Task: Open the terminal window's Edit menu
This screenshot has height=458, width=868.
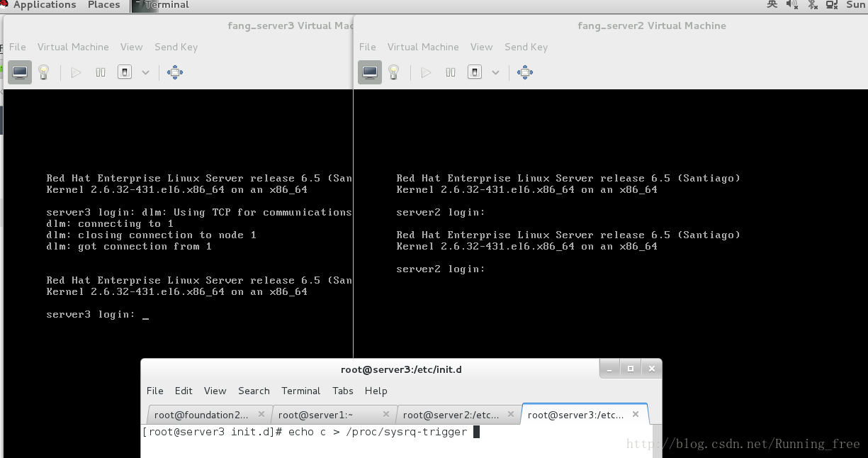Action: 184,391
